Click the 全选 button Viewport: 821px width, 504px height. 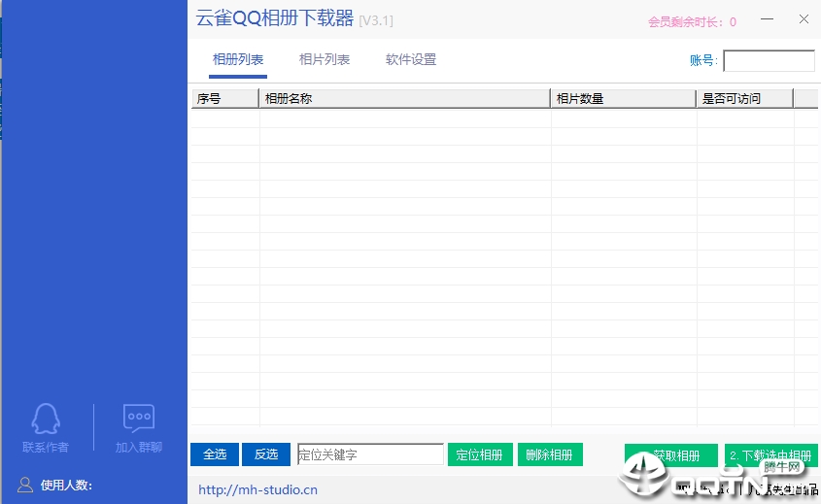click(x=215, y=454)
